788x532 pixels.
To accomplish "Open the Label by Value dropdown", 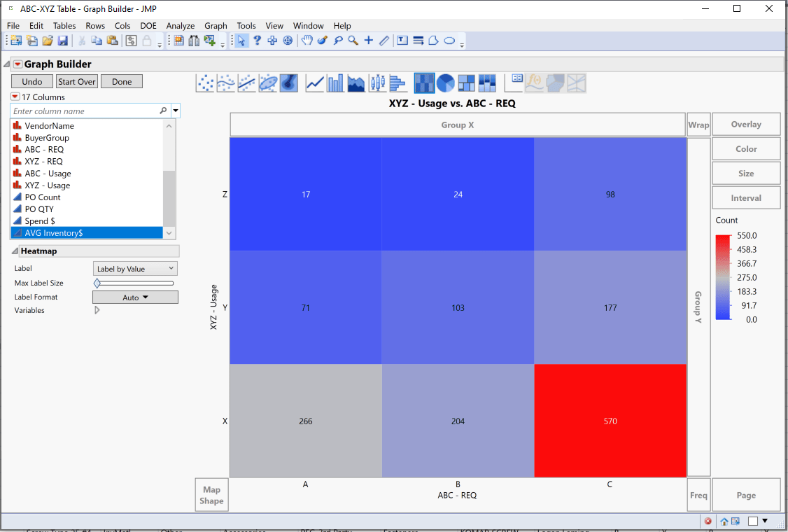I will [134, 268].
